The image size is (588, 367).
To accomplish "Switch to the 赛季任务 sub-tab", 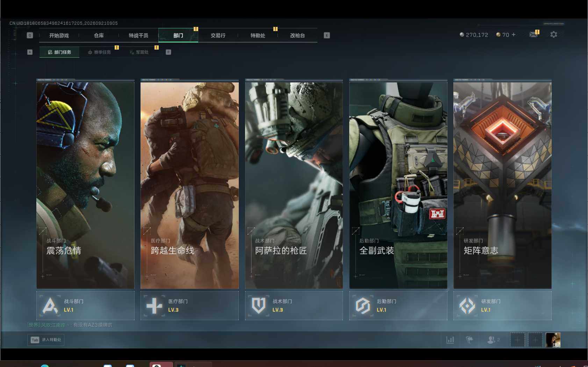I will pos(99,52).
